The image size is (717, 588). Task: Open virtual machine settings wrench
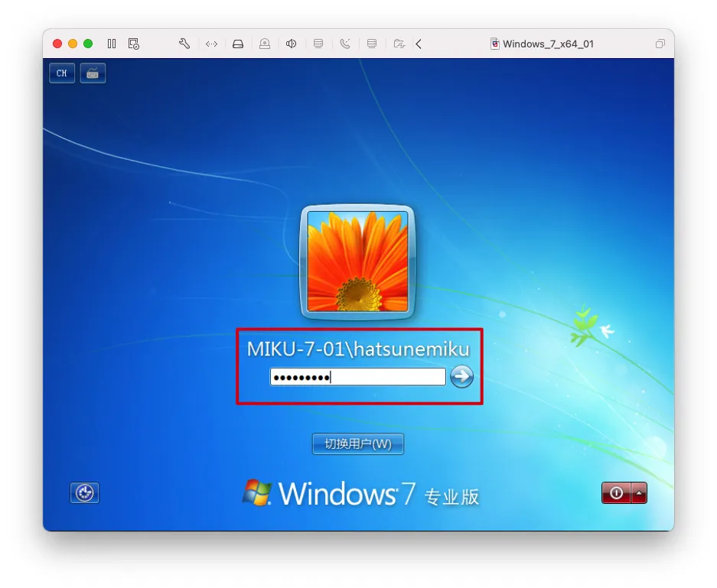[184, 44]
